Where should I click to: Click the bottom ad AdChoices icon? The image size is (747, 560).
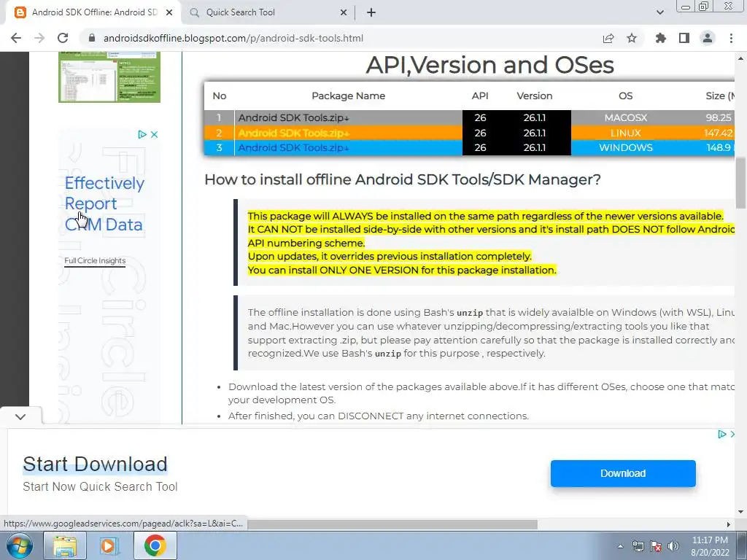pyautogui.click(x=722, y=435)
